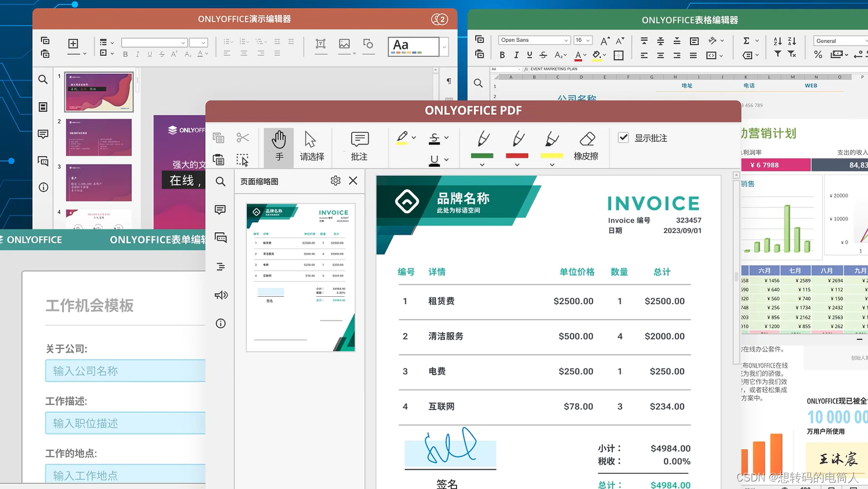This screenshot has width=868, height=489.
Task: Open Open Sans font dropdown in spreadsheet
Action: coord(566,40)
